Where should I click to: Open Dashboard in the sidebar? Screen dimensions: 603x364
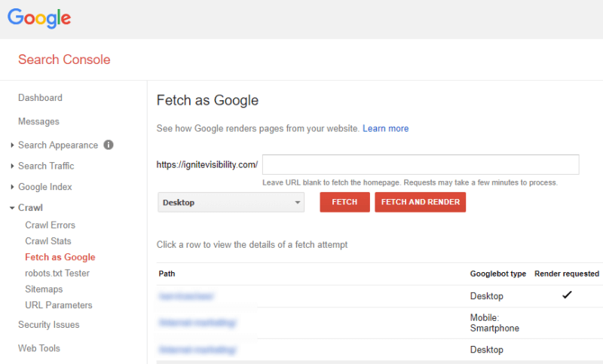click(40, 98)
